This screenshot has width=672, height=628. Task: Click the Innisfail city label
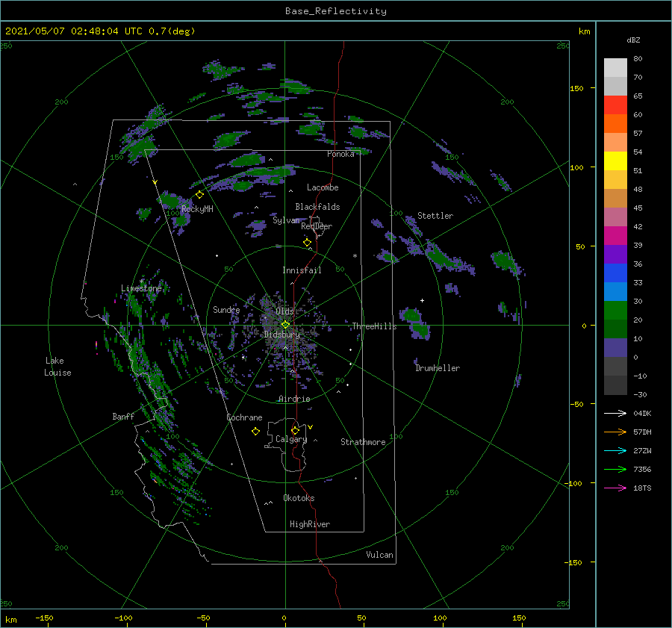point(302,270)
